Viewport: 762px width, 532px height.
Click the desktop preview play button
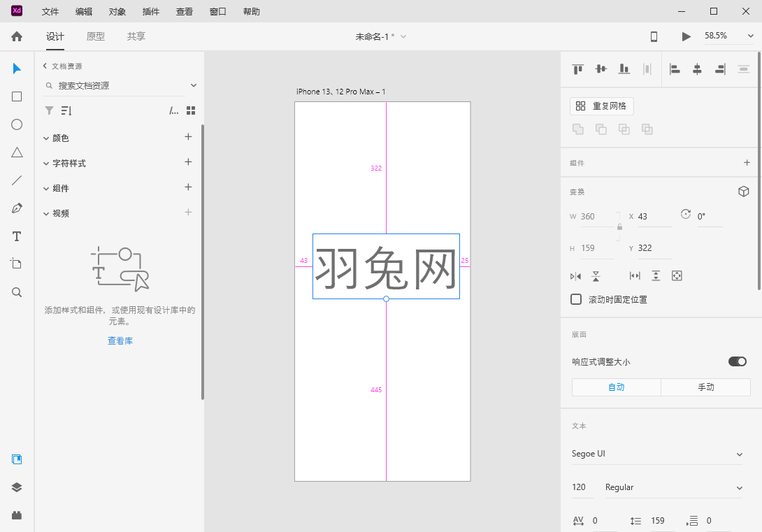coord(686,36)
